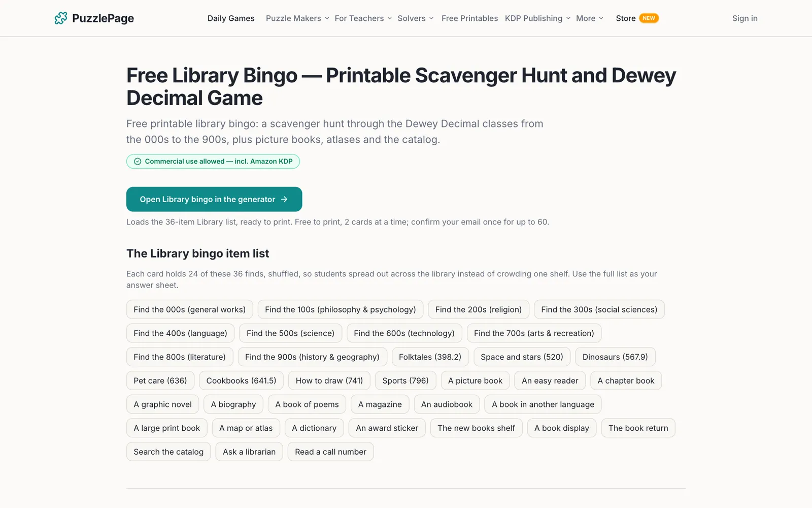Click the 'Cookbooks (641.5)' chip
This screenshot has height=508, width=812.
(241, 380)
